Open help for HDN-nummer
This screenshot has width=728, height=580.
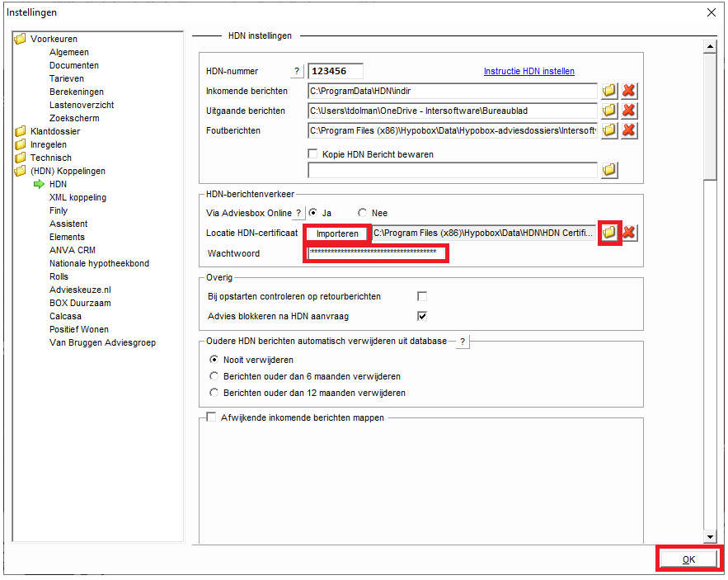pos(297,71)
